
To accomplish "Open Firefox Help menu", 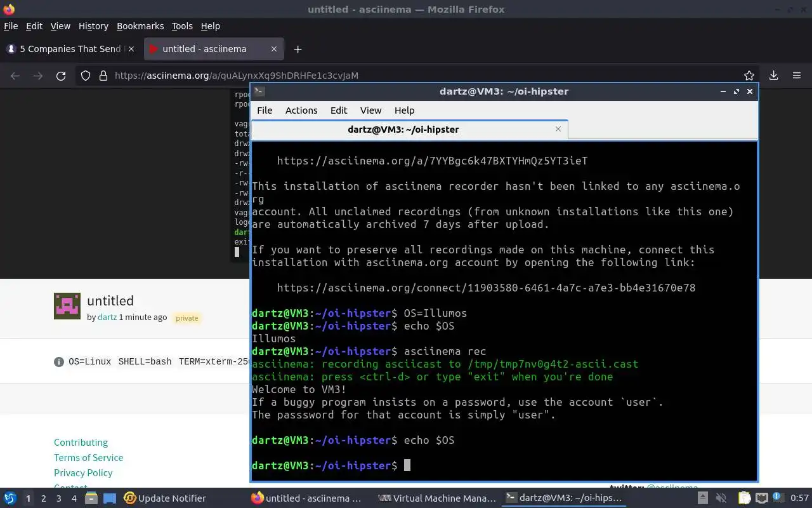I will [x=211, y=26].
